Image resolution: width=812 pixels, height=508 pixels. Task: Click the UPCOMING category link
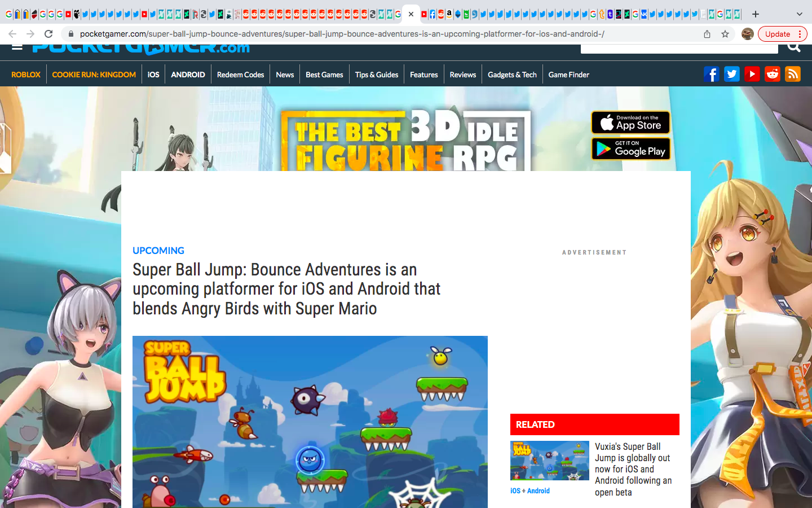(x=158, y=251)
